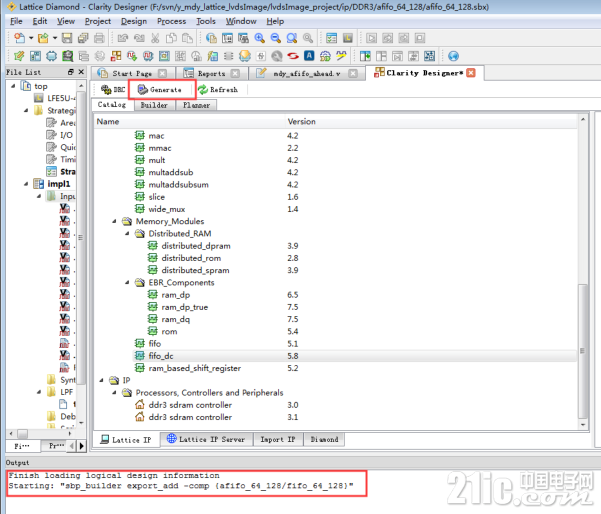Open the File menu

click(x=16, y=21)
